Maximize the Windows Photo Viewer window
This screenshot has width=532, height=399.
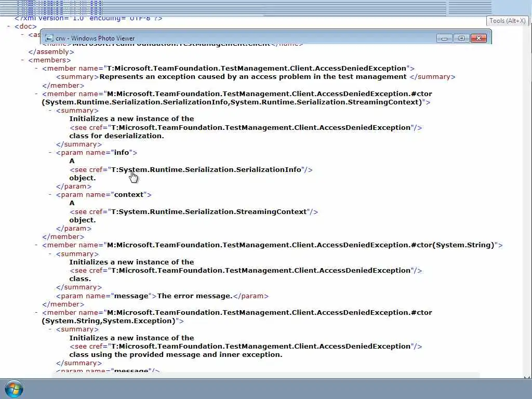(461, 38)
